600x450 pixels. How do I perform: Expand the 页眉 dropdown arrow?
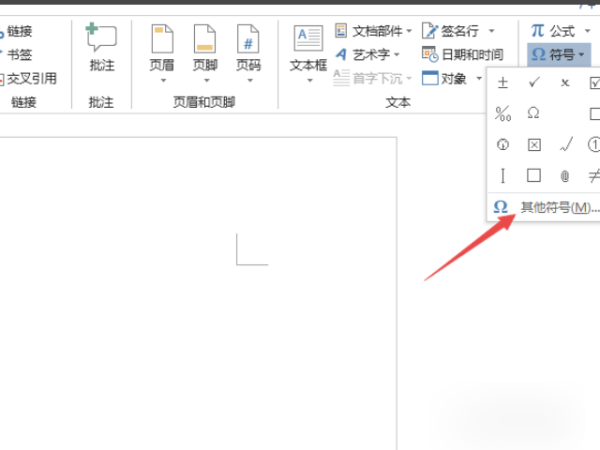click(x=163, y=80)
